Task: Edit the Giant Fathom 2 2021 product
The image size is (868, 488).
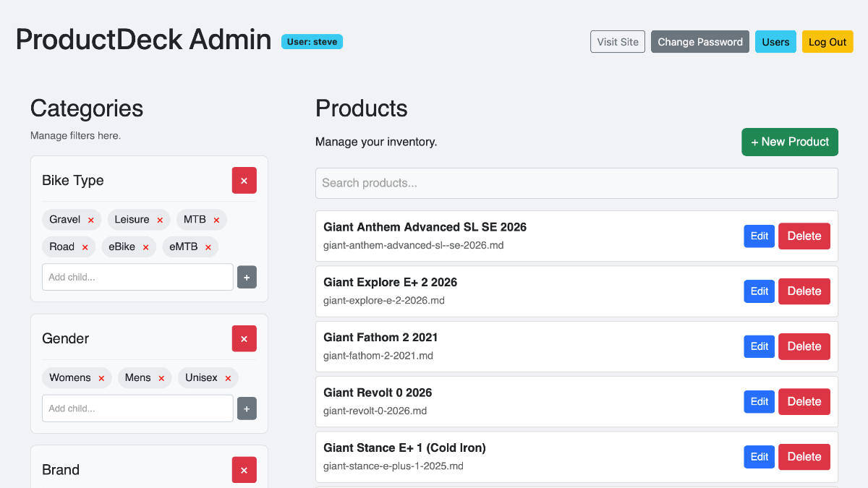Action: click(759, 346)
